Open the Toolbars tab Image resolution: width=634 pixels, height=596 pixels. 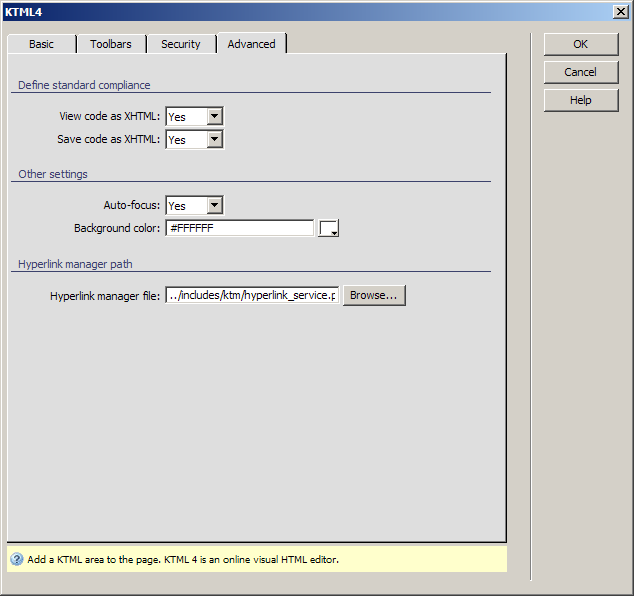pyautogui.click(x=111, y=44)
